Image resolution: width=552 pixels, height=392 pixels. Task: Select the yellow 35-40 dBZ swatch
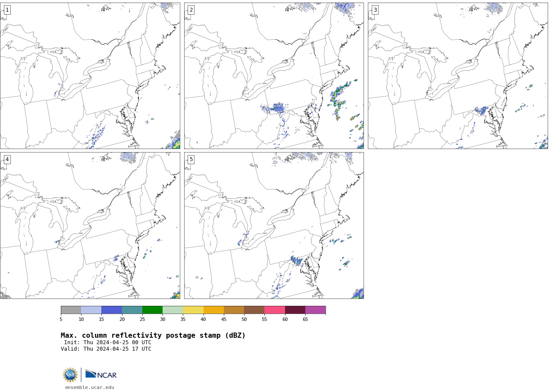[x=193, y=310]
